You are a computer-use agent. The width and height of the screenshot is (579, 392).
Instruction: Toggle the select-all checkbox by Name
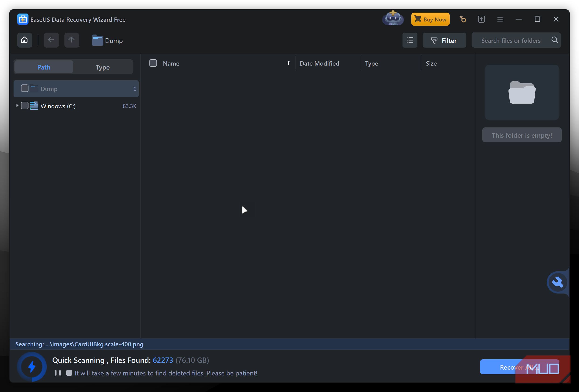153,63
